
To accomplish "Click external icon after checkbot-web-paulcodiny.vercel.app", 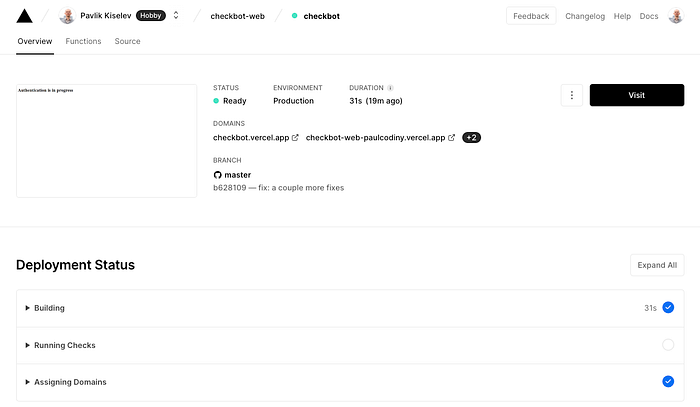I will [451, 137].
